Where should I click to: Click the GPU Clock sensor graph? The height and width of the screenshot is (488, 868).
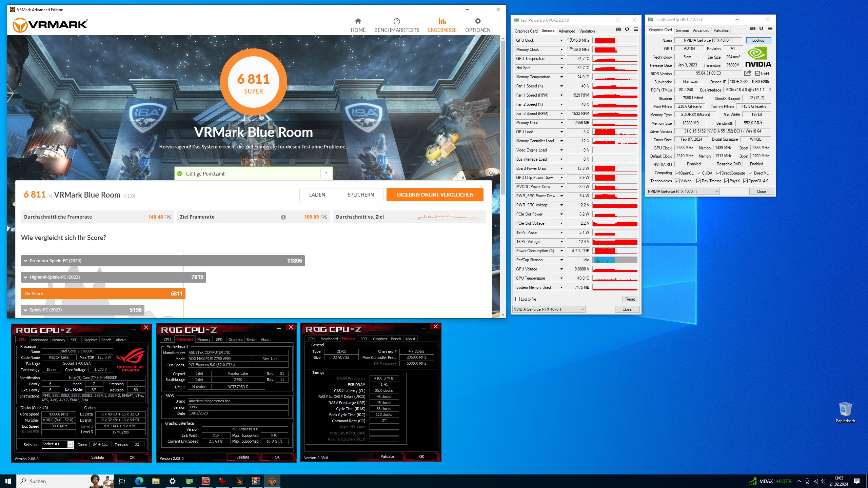[615, 40]
